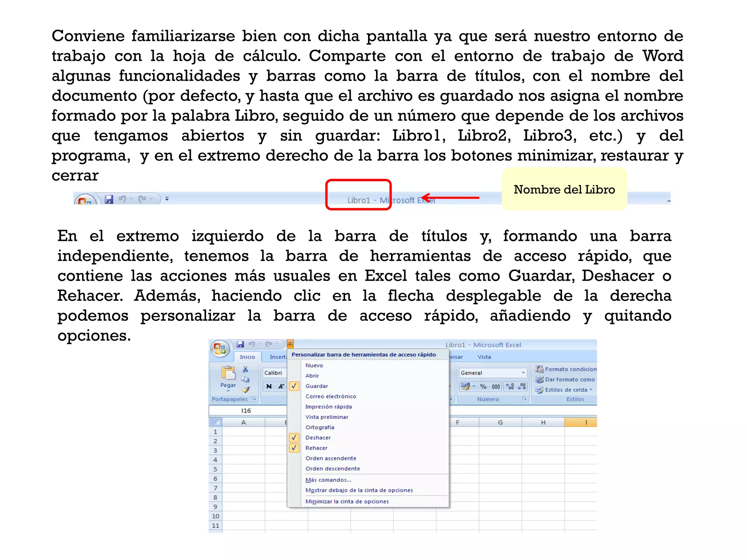Open Undo history arrow in upper title bar strip
747x560 pixels.
tap(131, 199)
